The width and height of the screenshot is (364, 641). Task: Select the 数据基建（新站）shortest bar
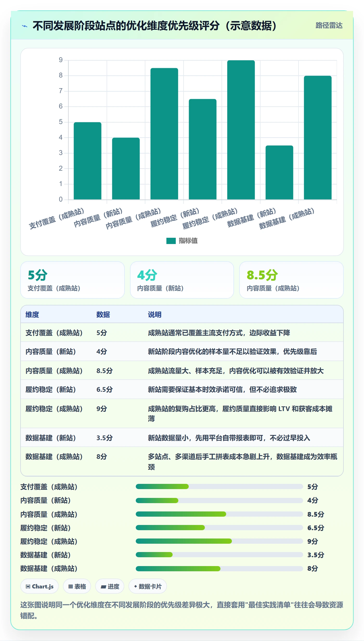279,172
